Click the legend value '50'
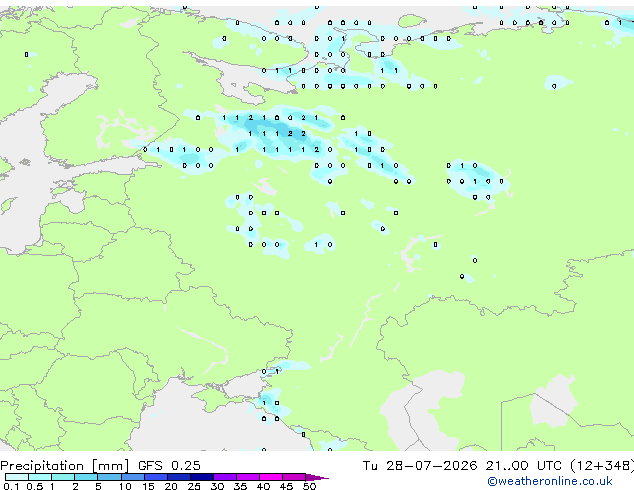This screenshot has height=490, width=634. tap(309, 486)
